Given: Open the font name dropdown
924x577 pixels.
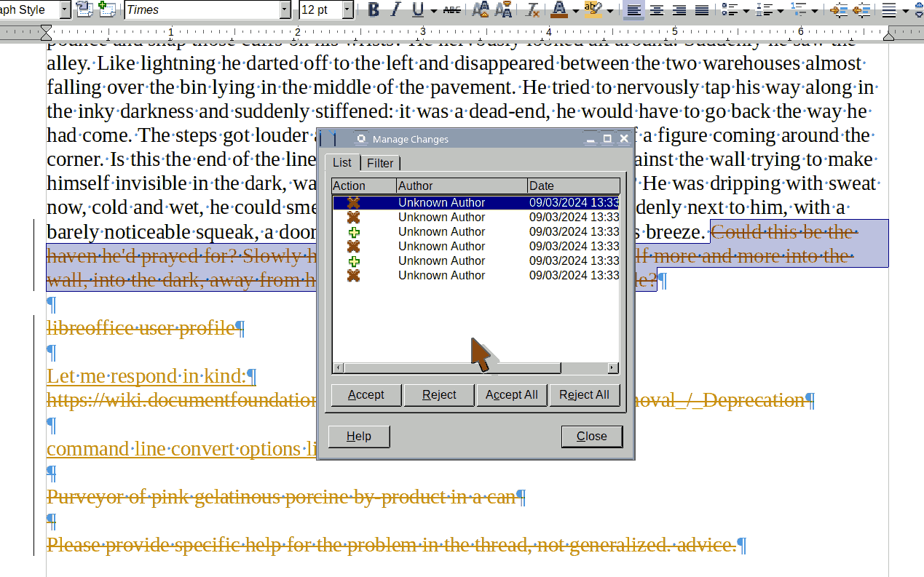Looking at the screenshot, I should click(285, 9).
